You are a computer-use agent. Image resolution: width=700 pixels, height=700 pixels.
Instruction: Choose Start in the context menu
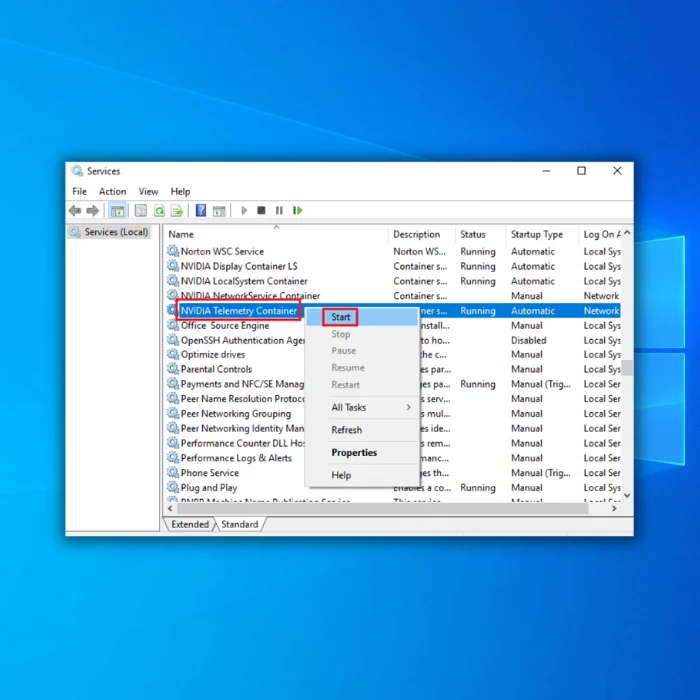(362, 317)
